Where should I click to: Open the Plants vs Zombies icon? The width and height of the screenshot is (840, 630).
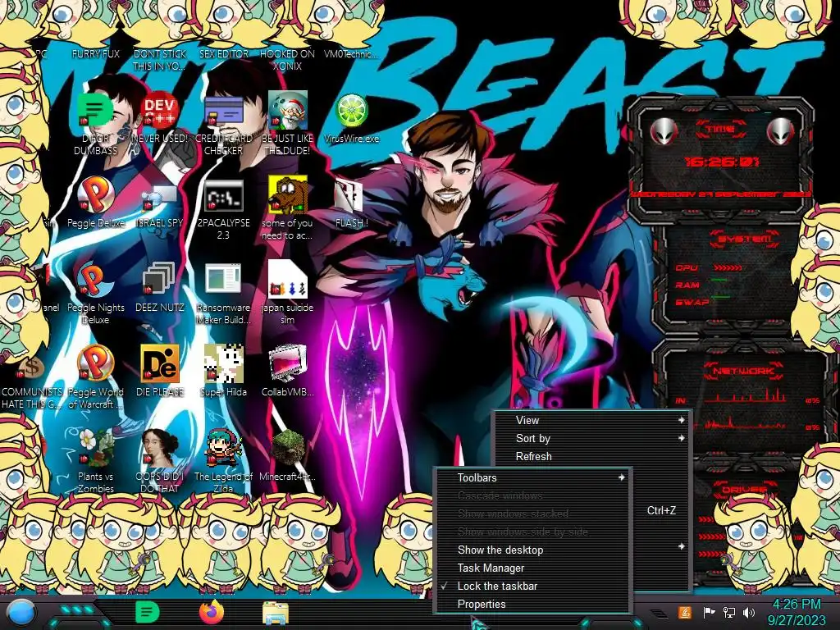click(96, 449)
